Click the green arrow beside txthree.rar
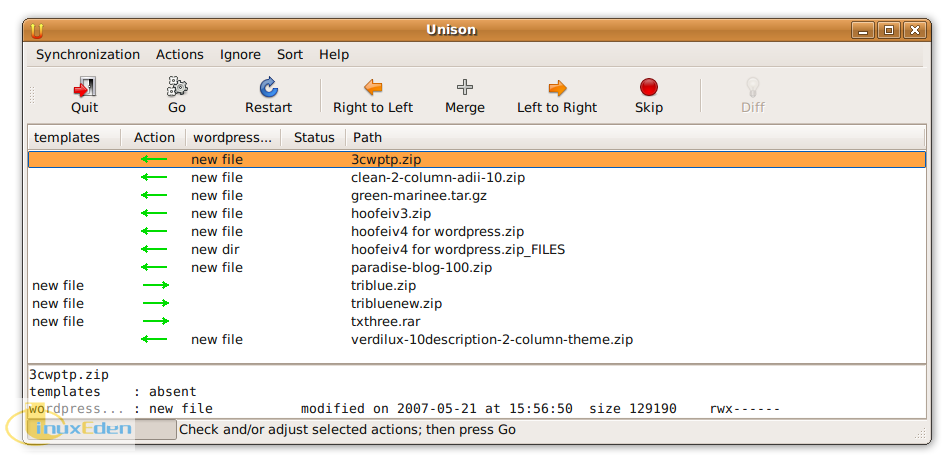This screenshot has width=945, height=456. tap(156, 322)
